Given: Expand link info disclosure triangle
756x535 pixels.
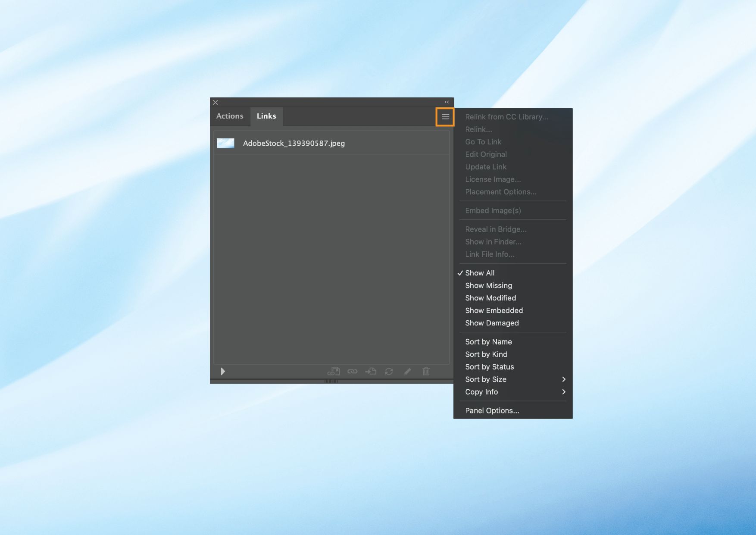Looking at the screenshot, I should [223, 371].
